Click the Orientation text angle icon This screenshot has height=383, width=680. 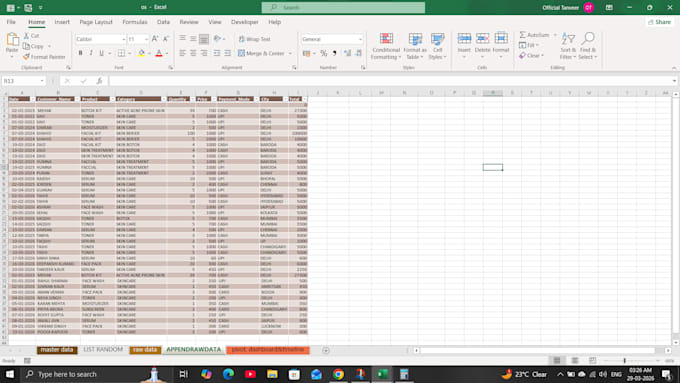[x=217, y=39]
